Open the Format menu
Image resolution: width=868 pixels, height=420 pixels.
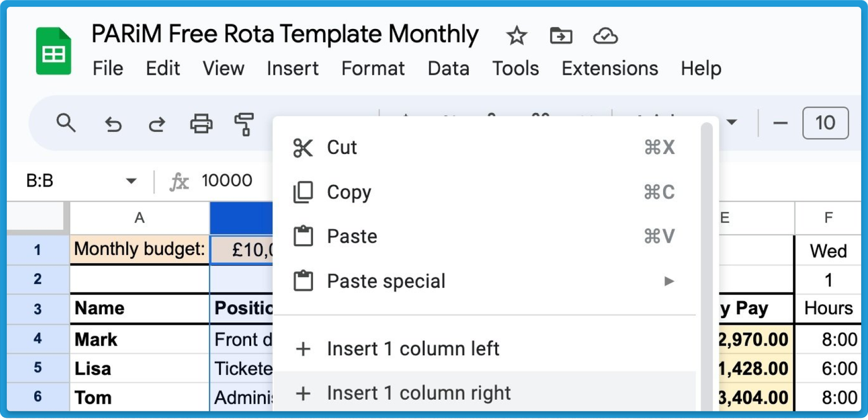click(373, 68)
